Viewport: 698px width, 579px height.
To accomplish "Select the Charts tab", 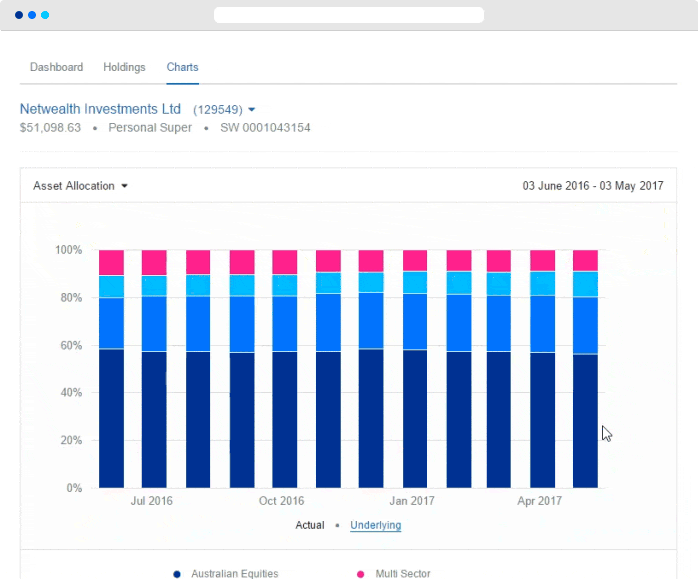I will click(x=182, y=67).
